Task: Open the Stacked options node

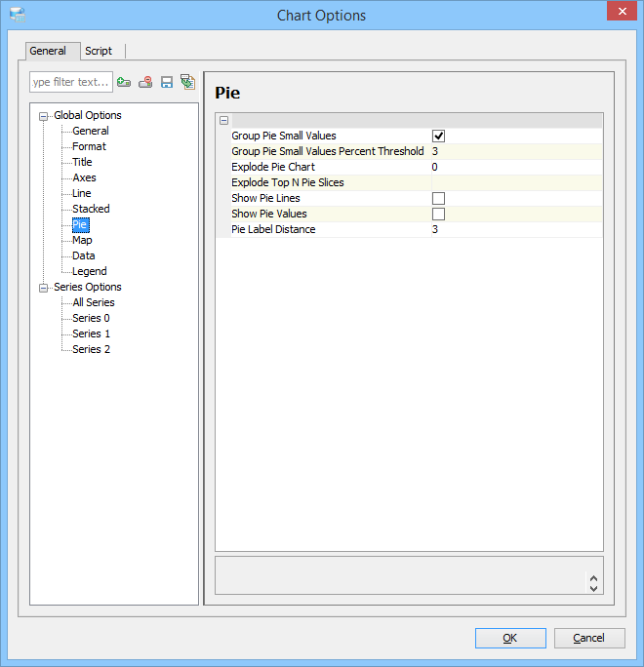Action: (x=91, y=209)
